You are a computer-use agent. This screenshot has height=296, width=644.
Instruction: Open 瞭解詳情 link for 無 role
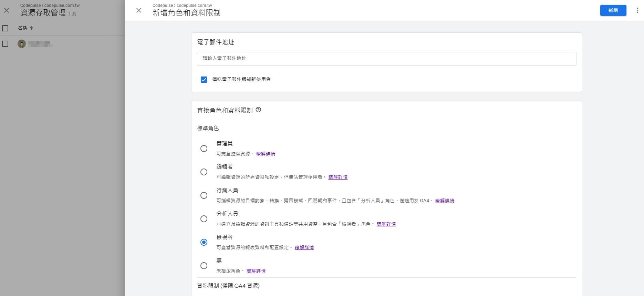[256, 271]
